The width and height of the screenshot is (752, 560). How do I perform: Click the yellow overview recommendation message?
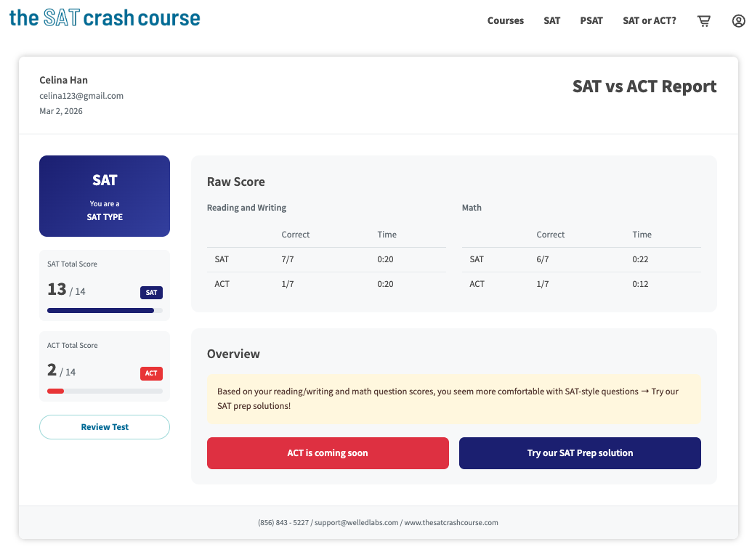[x=453, y=399]
